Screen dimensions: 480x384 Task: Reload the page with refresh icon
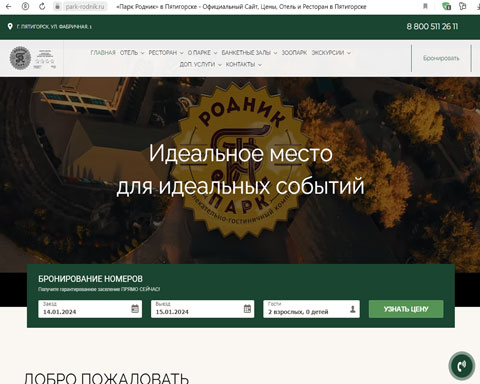42,6
